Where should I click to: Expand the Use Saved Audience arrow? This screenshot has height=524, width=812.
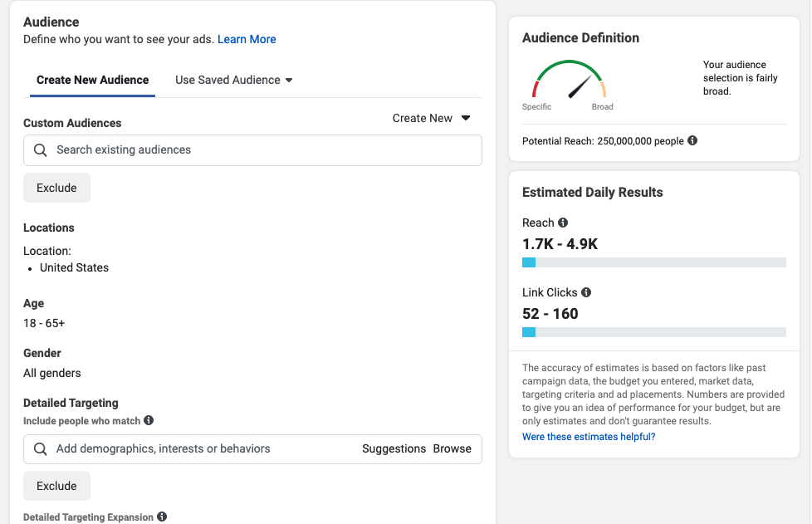tap(289, 81)
